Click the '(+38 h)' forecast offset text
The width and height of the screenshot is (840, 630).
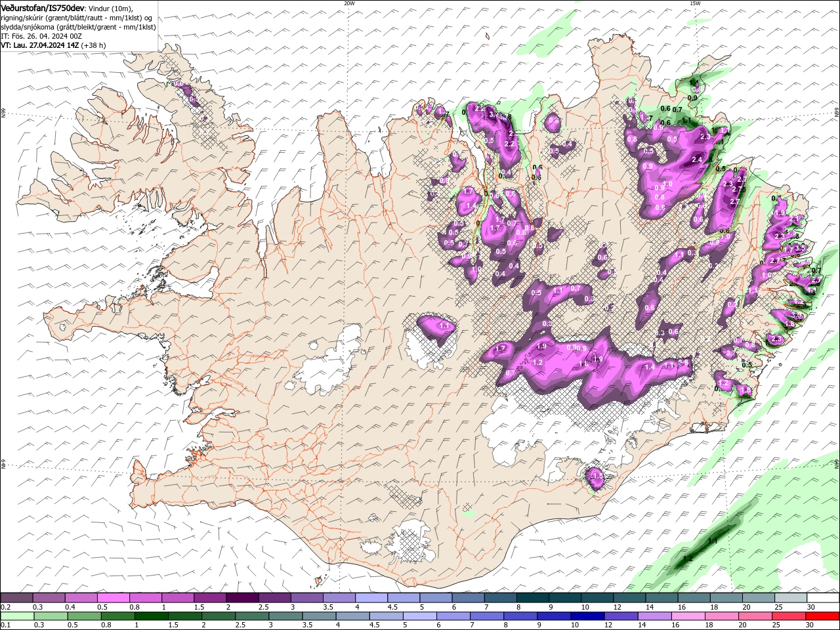click(94, 45)
